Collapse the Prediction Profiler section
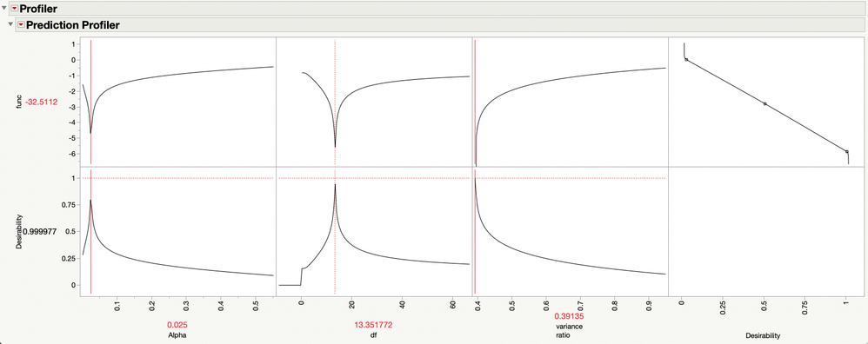Viewport: 868px width, 344px height. click(10, 25)
